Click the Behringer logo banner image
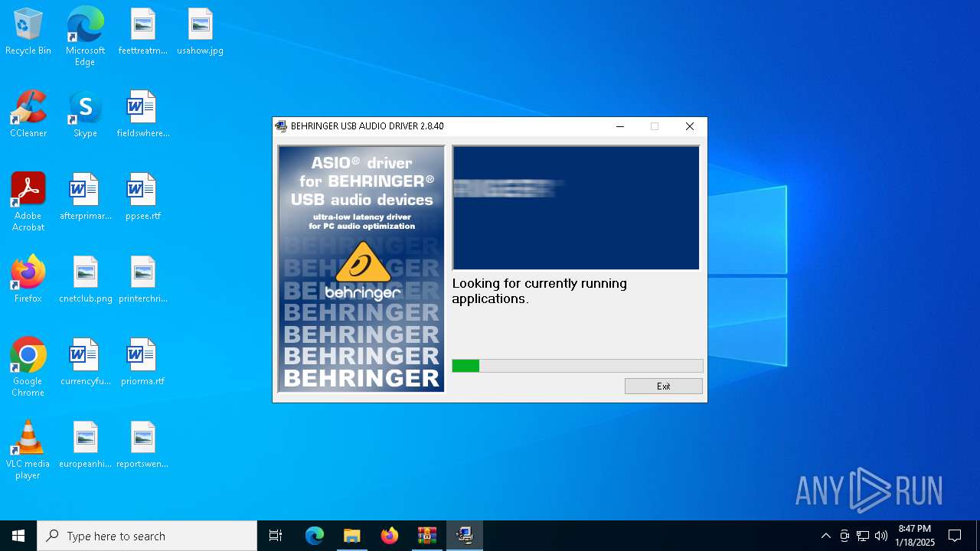Image resolution: width=980 pixels, height=551 pixels. 361,269
